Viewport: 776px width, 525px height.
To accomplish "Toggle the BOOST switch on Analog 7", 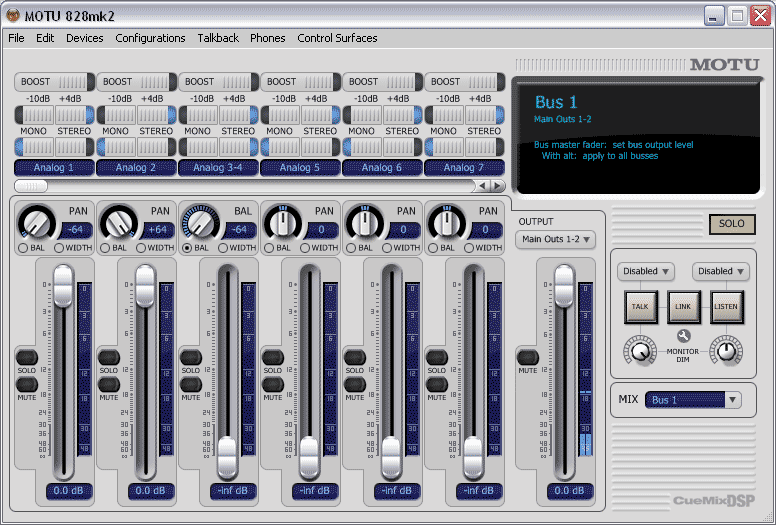I will pos(464,82).
